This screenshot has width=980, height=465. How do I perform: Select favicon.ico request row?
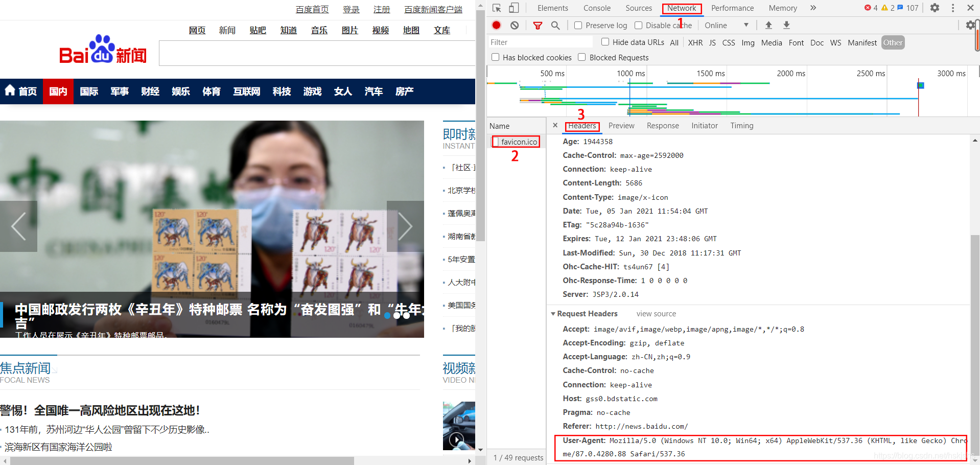(x=516, y=142)
